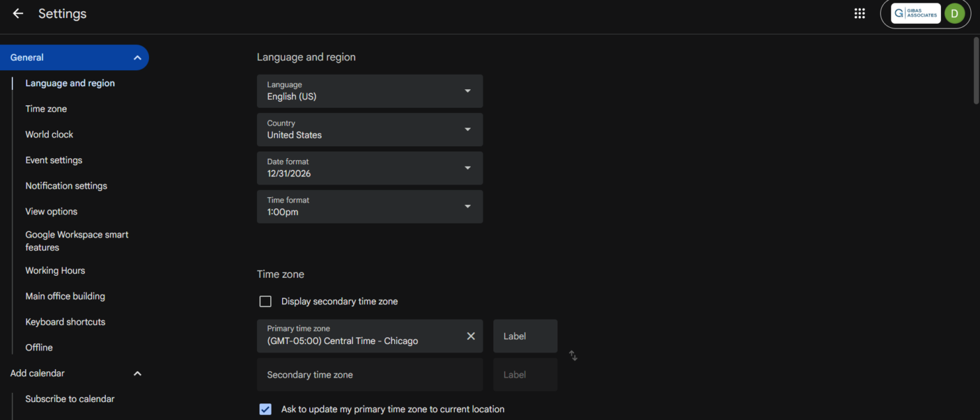Open Keyboard shortcuts settings

pyautogui.click(x=65, y=321)
